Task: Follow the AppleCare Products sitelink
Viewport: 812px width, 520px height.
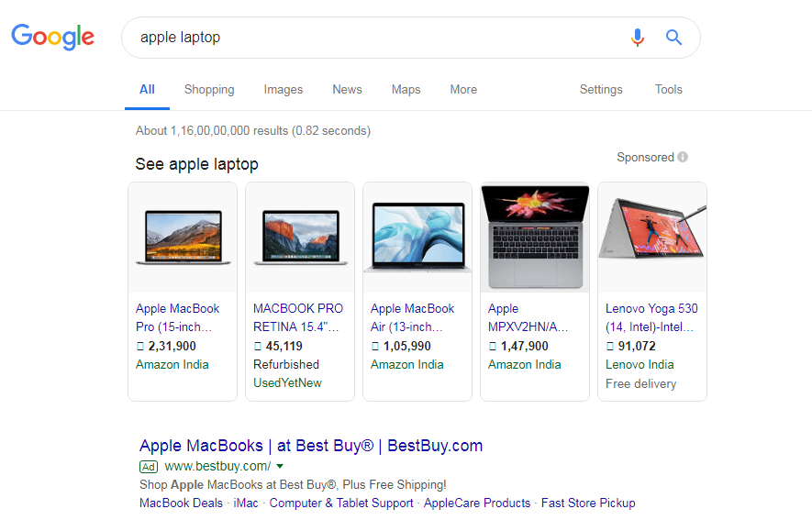Action: click(477, 503)
